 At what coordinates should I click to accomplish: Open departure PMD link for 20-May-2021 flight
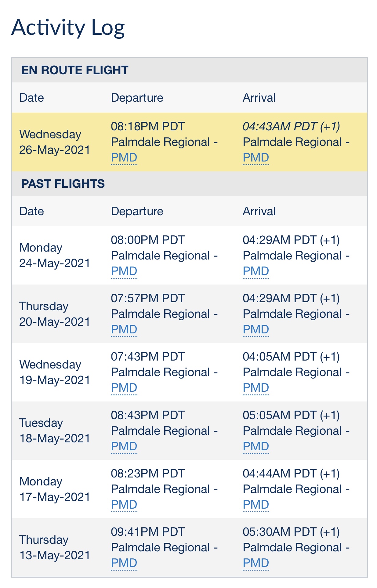[x=124, y=330]
